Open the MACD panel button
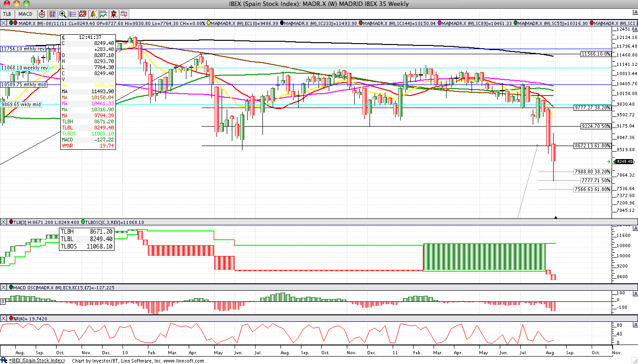The width and height of the screenshot is (638, 364). tap(26, 14)
